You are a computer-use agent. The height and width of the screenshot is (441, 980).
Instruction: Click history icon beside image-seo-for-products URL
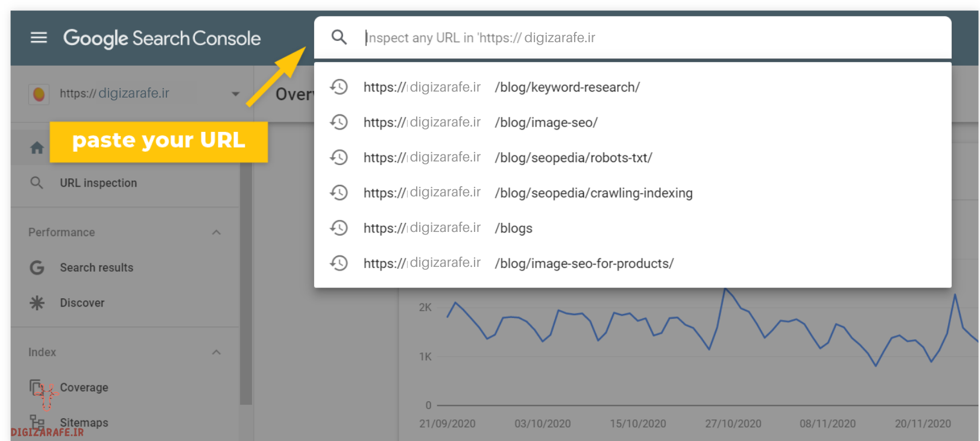click(x=339, y=263)
